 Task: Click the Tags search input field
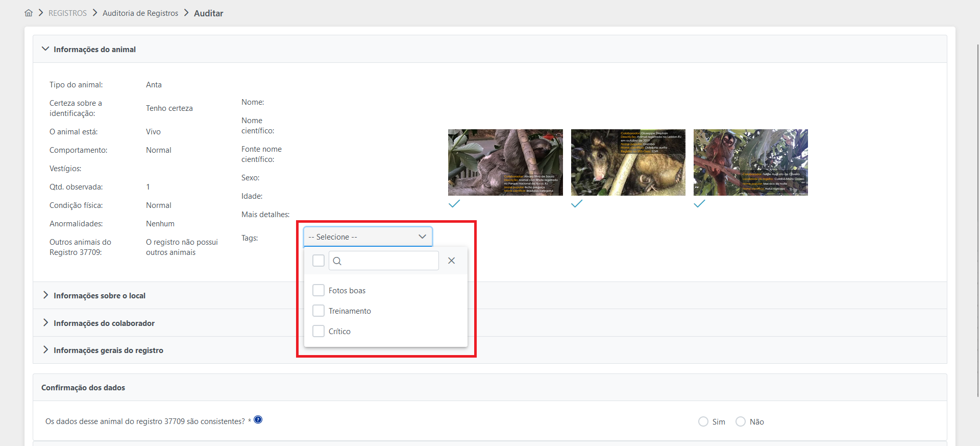coord(384,261)
